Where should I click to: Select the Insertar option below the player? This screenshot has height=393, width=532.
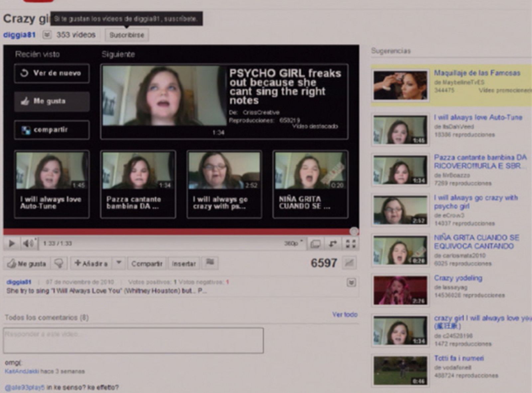pos(184,263)
